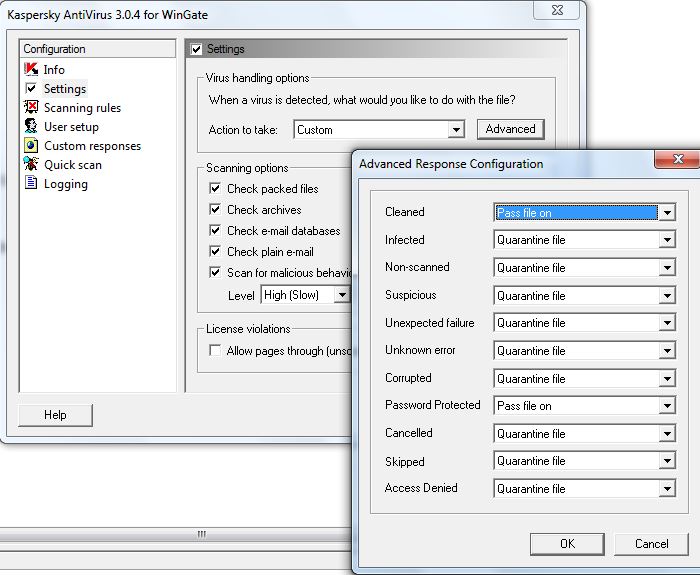Open the Scanning rules icon
Screen dimensions: 700x575
pyautogui.click(x=31, y=107)
